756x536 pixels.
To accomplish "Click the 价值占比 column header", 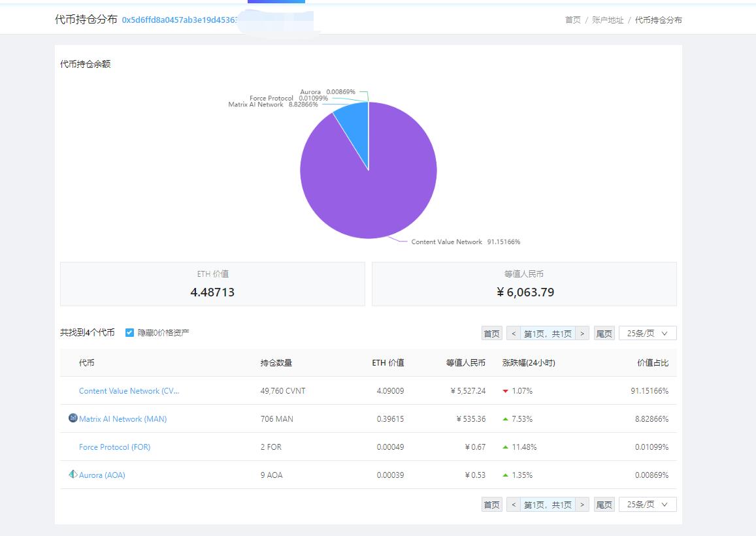I will [653, 362].
